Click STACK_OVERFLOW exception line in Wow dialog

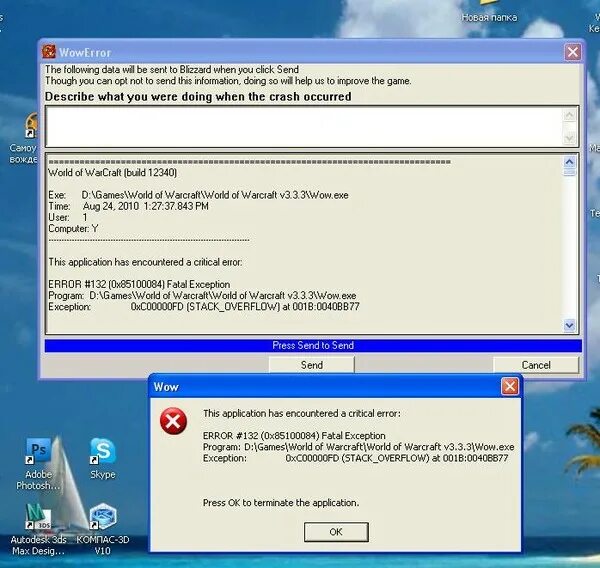click(355, 458)
